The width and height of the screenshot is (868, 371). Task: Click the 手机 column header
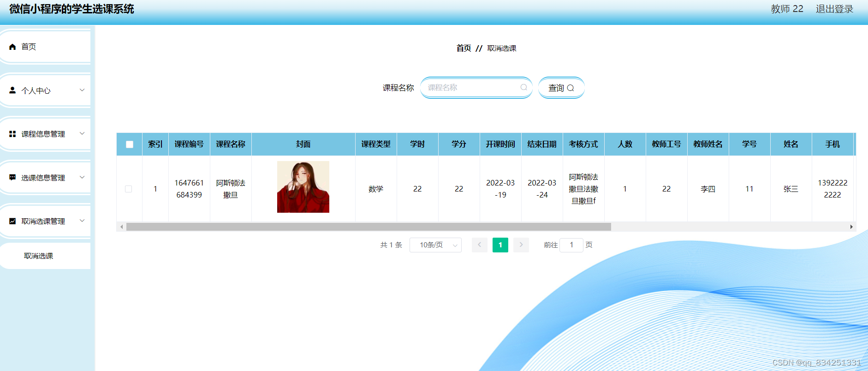(x=832, y=144)
